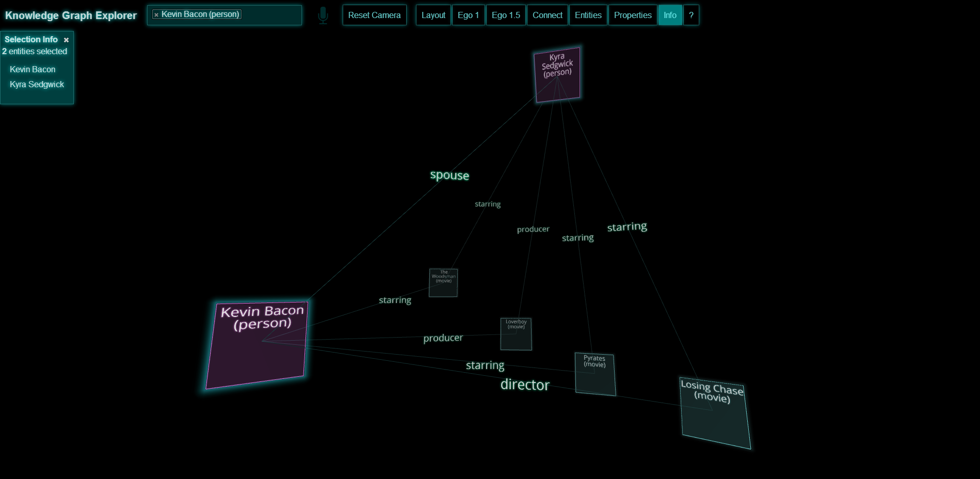Select the Ego 1.5 view
This screenshot has width=980, height=479.
506,15
